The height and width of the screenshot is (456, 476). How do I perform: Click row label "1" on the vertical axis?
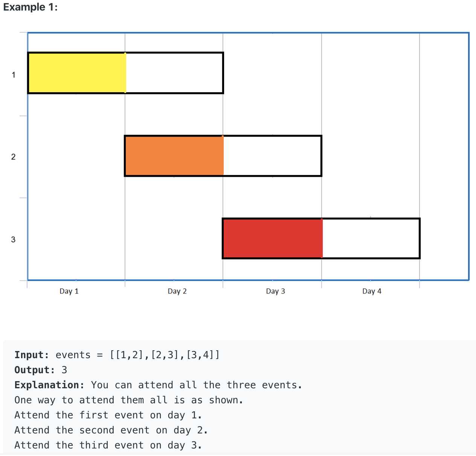(14, 75)
